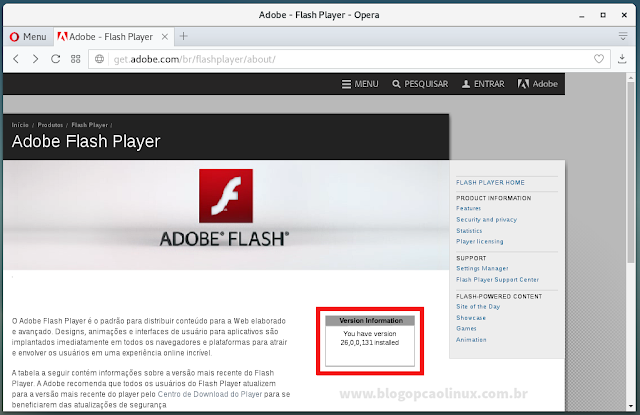Click ENTRAR to sign in
This screenshot has height=415, width=640.
point(483,84)
